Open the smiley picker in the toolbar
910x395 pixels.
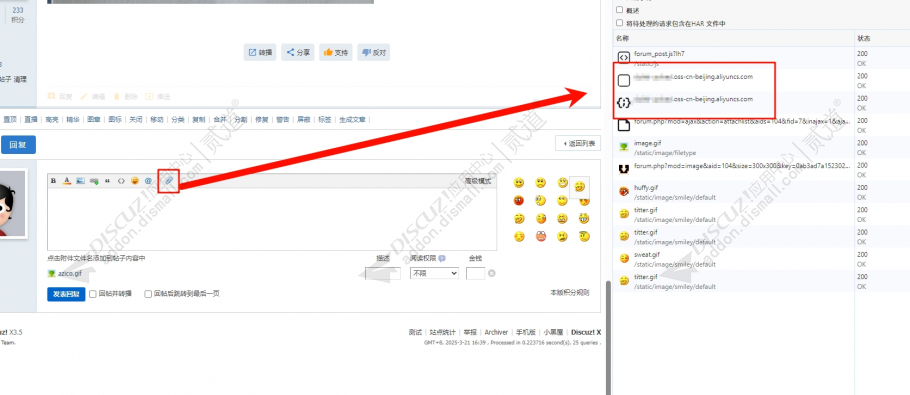135,181
